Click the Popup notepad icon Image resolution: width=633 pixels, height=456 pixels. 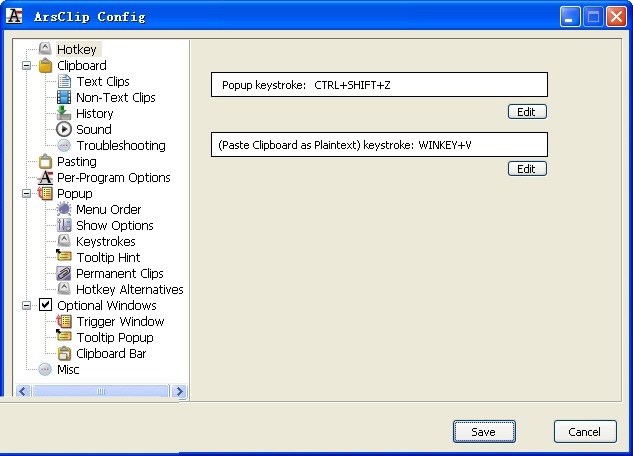[x=45, y=193]
